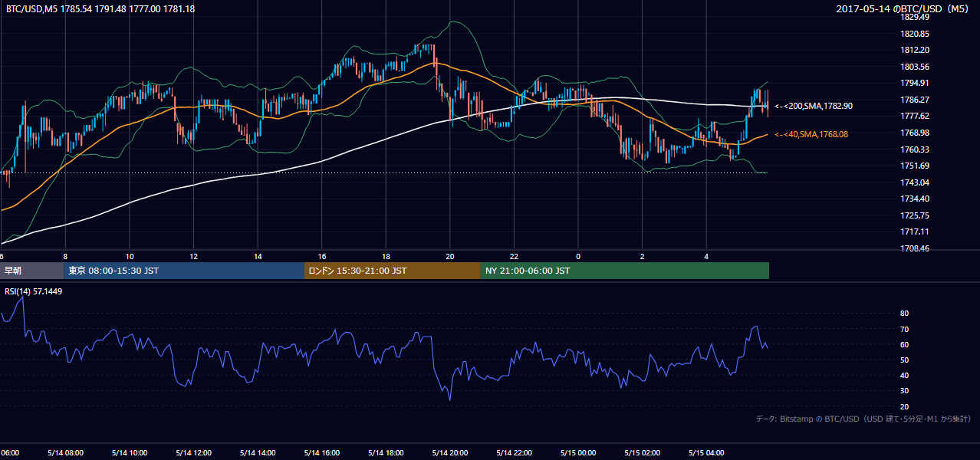This screenshot has height=460, width=980.
Task: Click price axis value 1768.98
Action: 915,133
